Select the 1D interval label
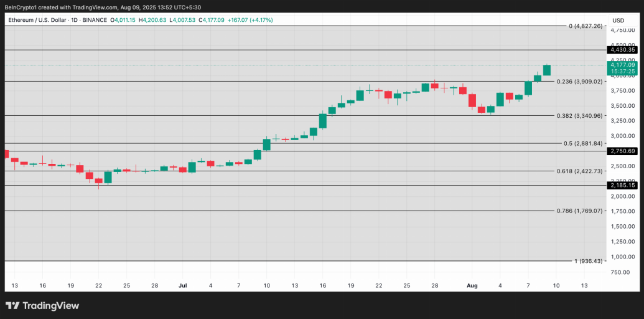The width and height of the screenshot is (644, 319). pyautogui.click(x=73, y=20)
